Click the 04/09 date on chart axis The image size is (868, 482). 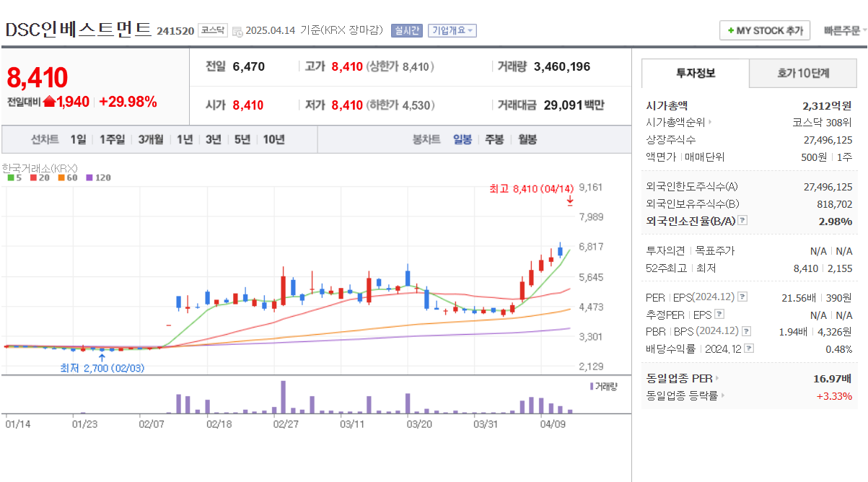(552, 424)
